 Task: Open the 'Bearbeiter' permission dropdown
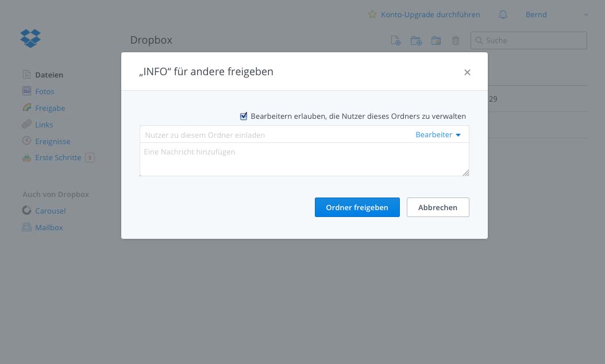click(438, 135)
